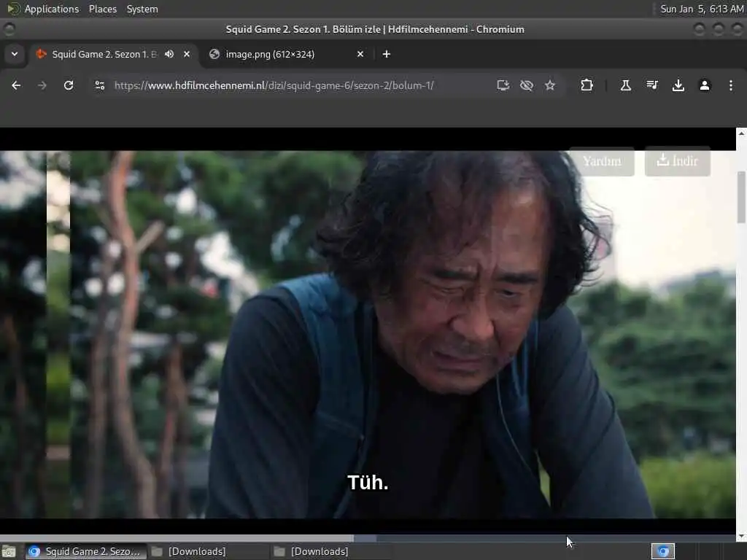Expand the tab search dropdown
This screenshot has height=560, width=747.
pyautogui.click(x=15, y=54)
